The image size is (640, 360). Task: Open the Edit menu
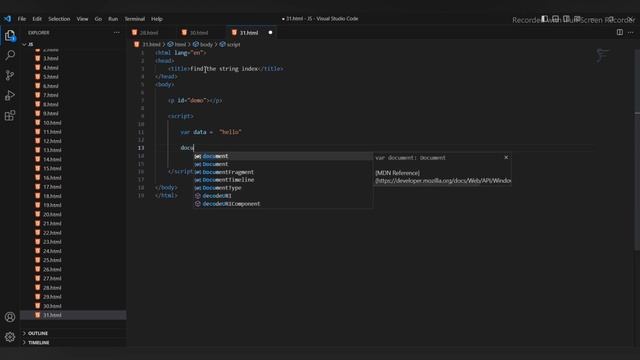tap(37, 19)
